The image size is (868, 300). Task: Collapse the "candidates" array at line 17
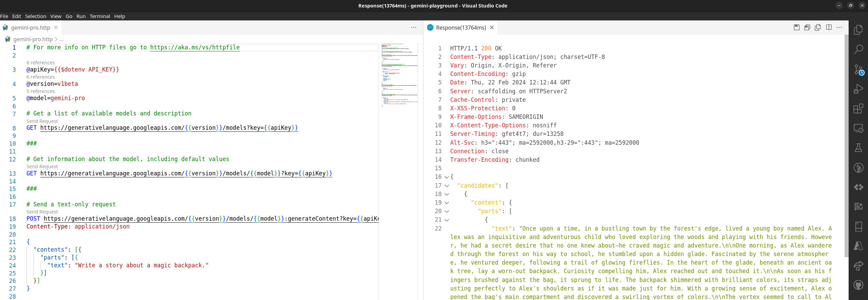pos(447,186)
